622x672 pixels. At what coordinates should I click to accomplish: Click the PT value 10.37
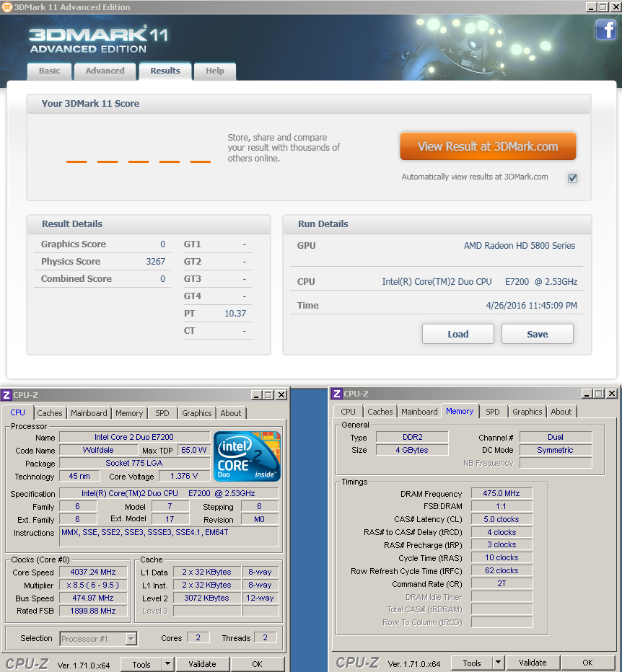(235, 313)
